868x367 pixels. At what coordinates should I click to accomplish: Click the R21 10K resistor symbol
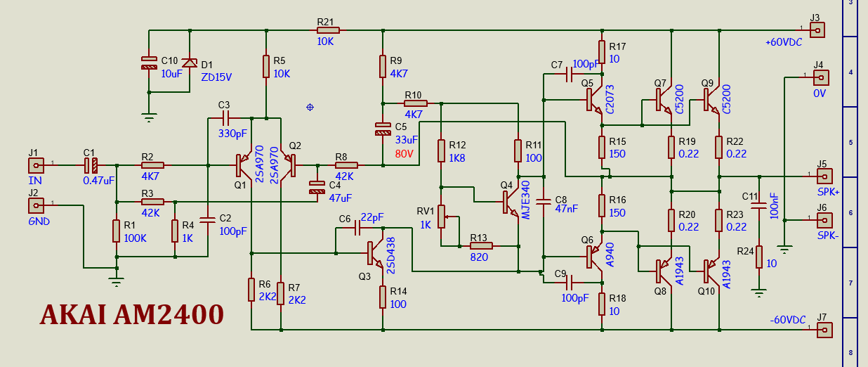tap(328, 30)
